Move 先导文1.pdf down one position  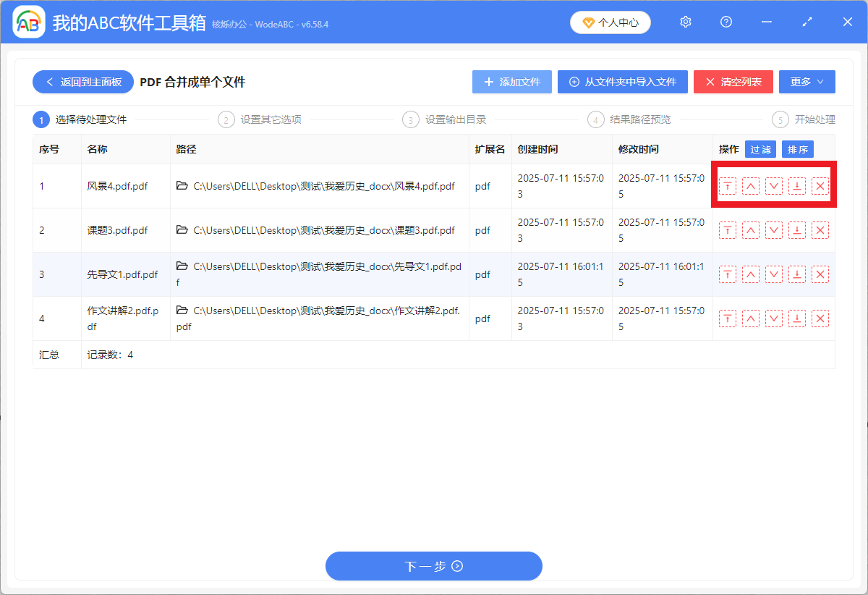[774, 274]
